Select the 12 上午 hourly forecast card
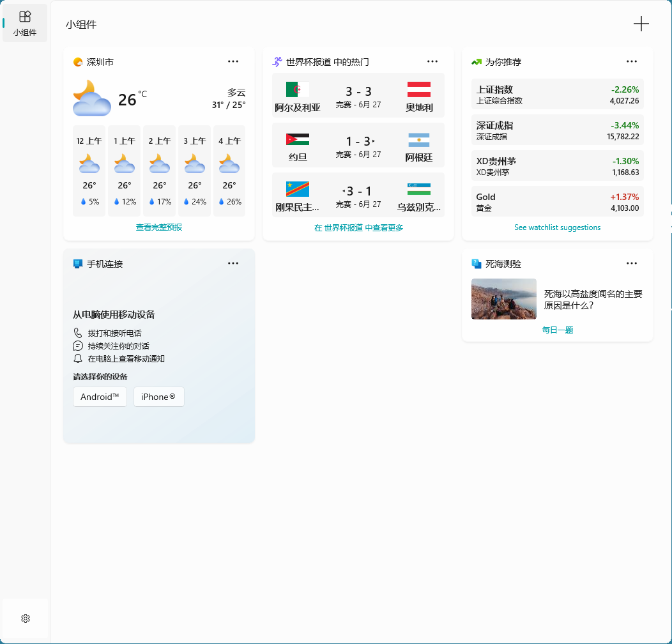This screenshot has width=672, height=644. pyautogui.click(x=89, y=171)
